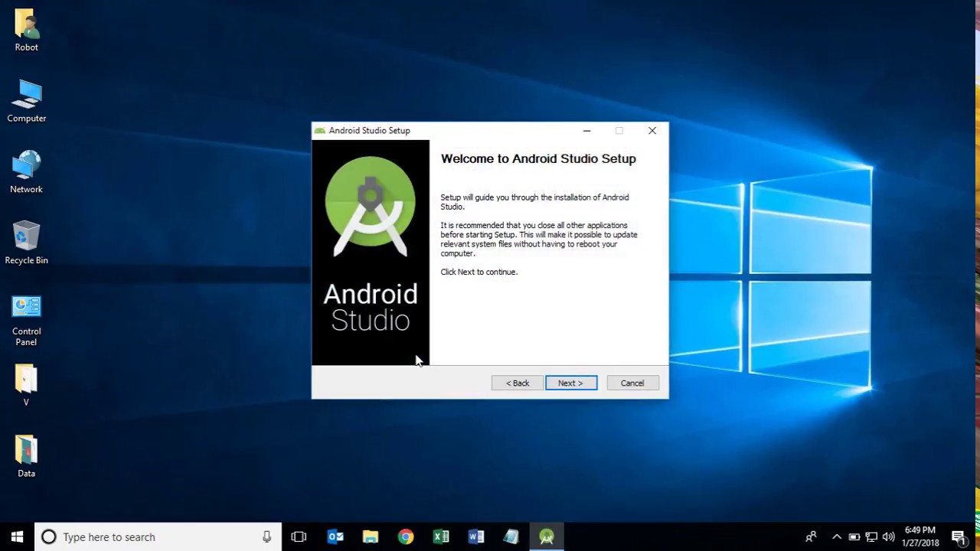This screenshot has height=551, width=980.
Task: Open the network connection tray icon
Action: coord(871,537)
